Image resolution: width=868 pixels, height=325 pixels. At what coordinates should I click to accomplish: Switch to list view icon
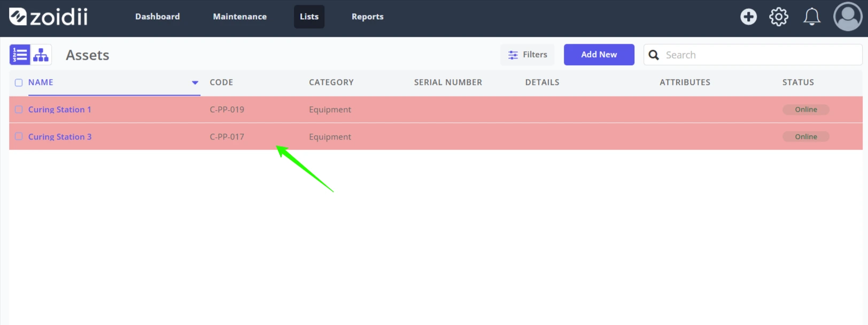point(20,55)
